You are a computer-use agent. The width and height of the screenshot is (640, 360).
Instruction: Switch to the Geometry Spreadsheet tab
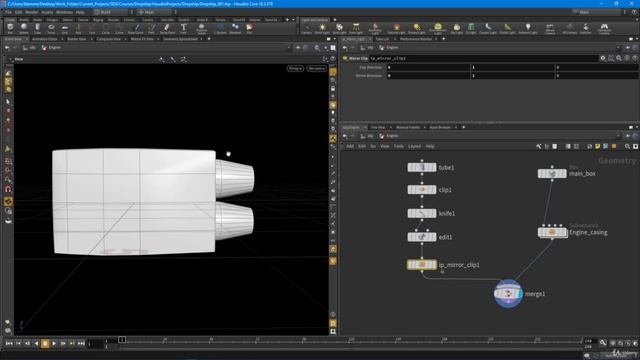pos(180,39)
